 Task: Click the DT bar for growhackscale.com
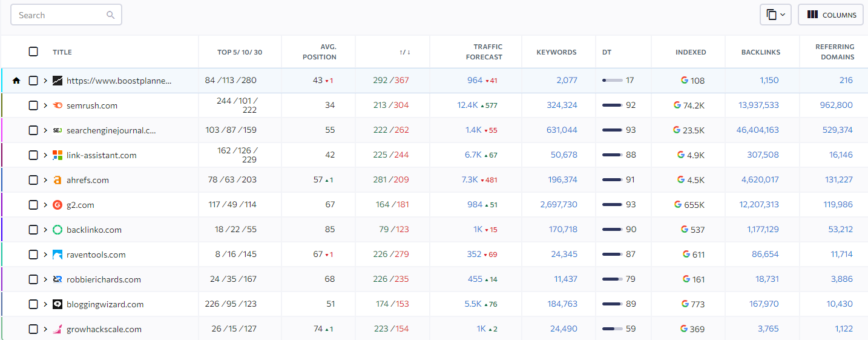coord(613,329)
